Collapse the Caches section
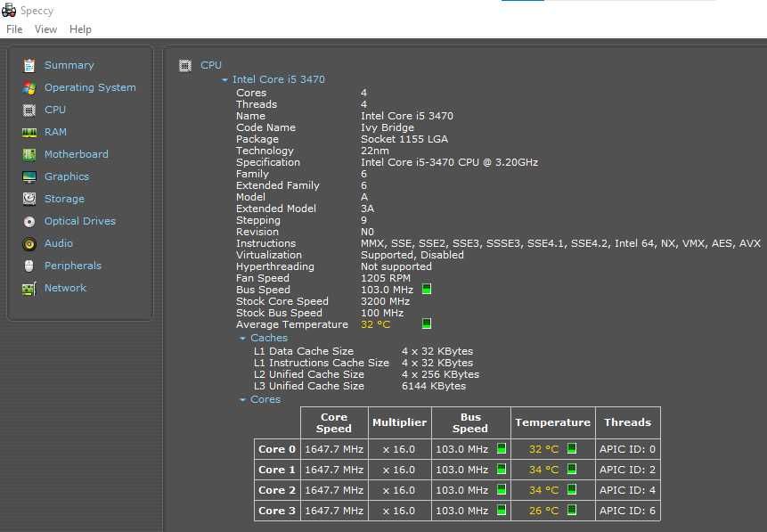Image resolution: width=767 pixels, height=532 pixels. 242,339
